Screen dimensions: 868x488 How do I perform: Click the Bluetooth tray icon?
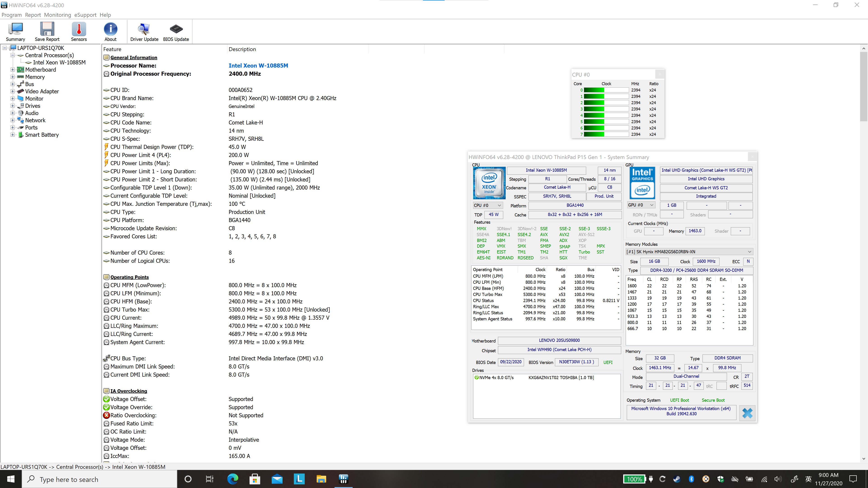[691, 479]
